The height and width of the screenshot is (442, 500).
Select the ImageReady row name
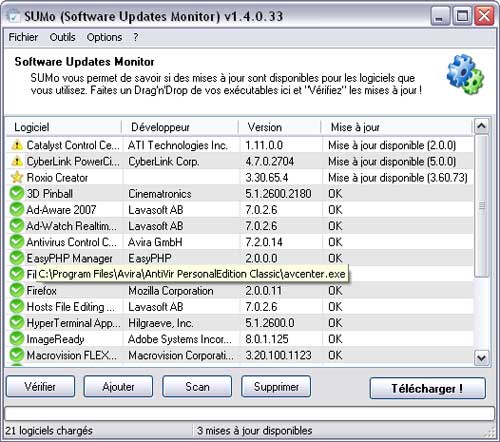pos(55,339)
